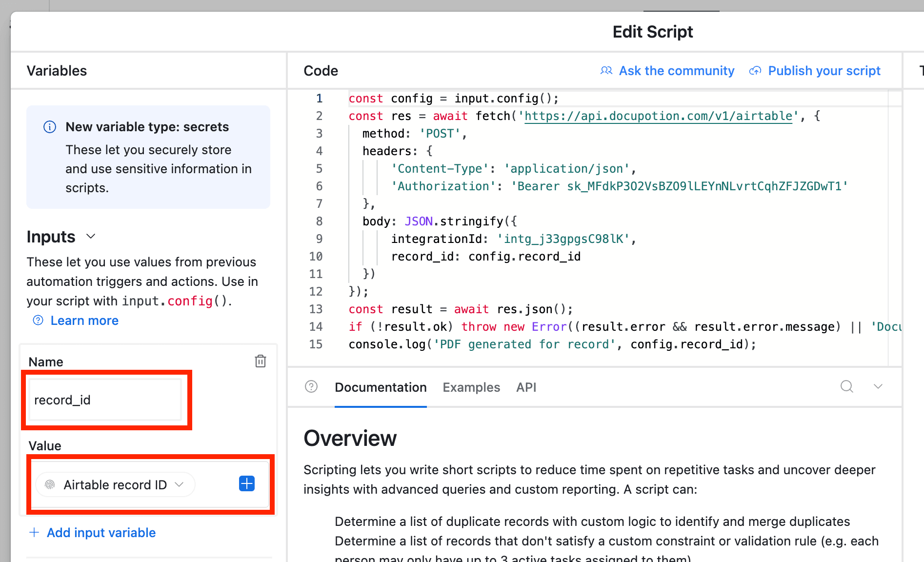924x562 pixels.
Task: Click Add input variable
Action: (x=101, y=533)
